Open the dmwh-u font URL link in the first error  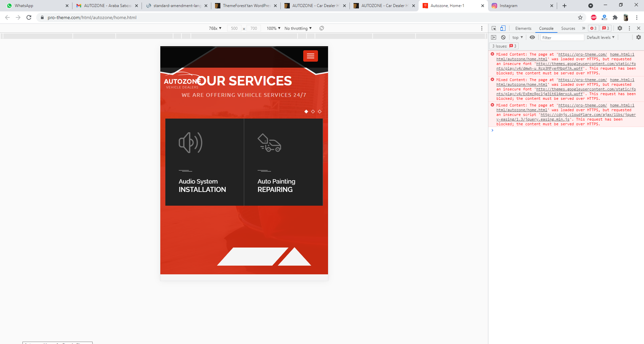(x=566, y=66)
